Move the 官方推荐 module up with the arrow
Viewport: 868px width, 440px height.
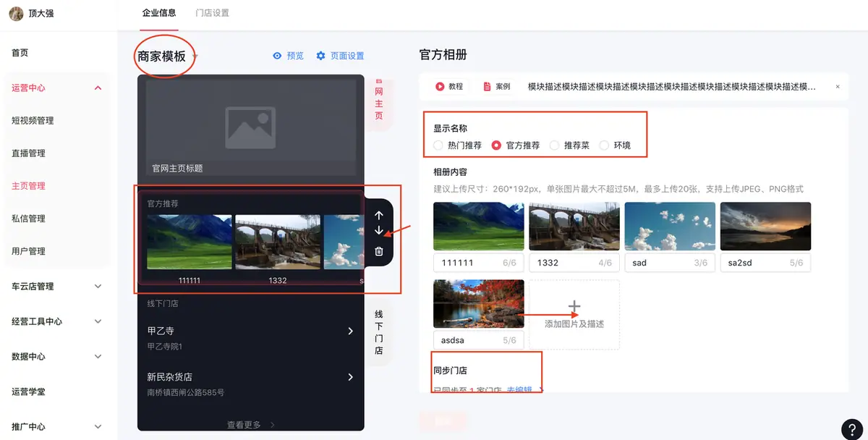[x=379, y=216]
